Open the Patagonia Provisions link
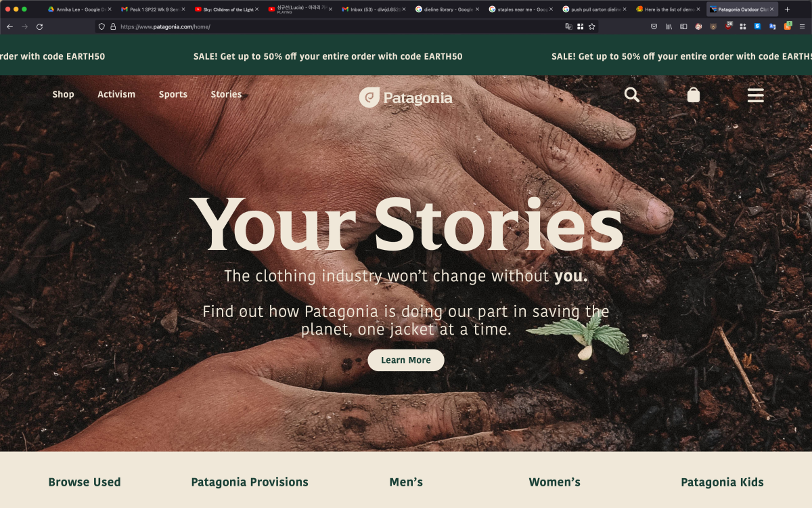Screen dimensions: 812x508 click(x=250, y=482)
